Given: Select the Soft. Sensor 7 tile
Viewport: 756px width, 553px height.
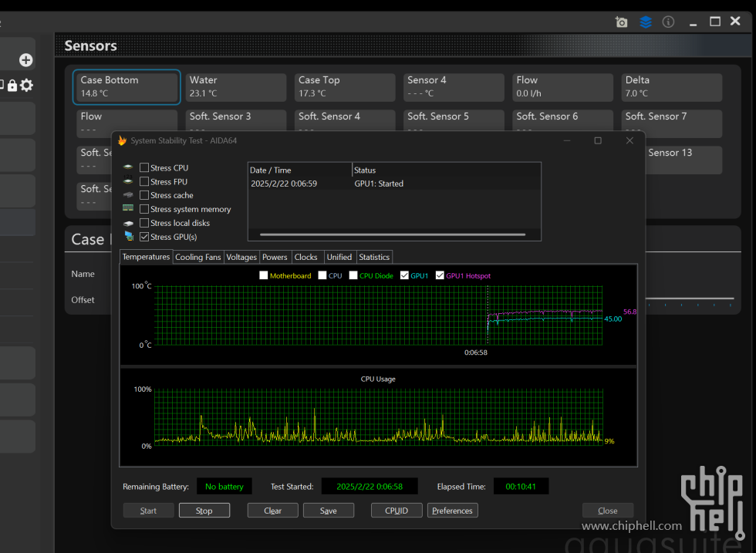Looking at the screenshot, I should 672,123.
